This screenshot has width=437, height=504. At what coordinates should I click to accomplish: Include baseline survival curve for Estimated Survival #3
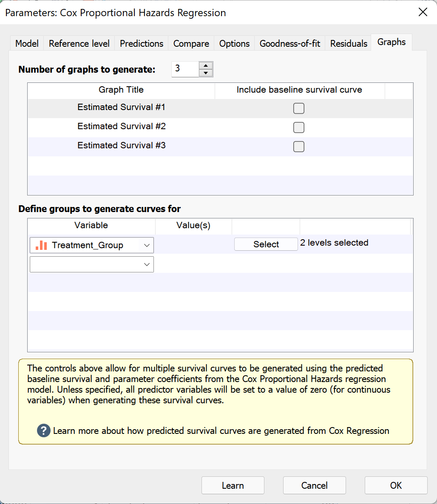pos(298,147)
